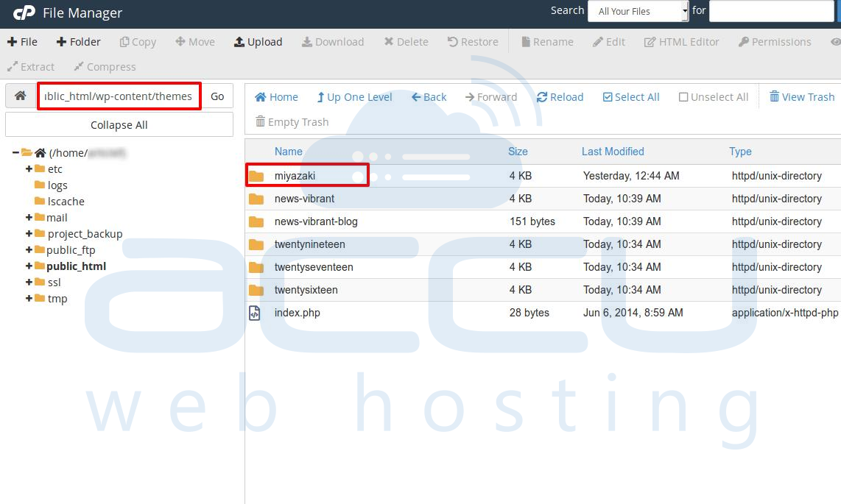
Task: Select the etc tree folder
Action: tap(49, 168)
